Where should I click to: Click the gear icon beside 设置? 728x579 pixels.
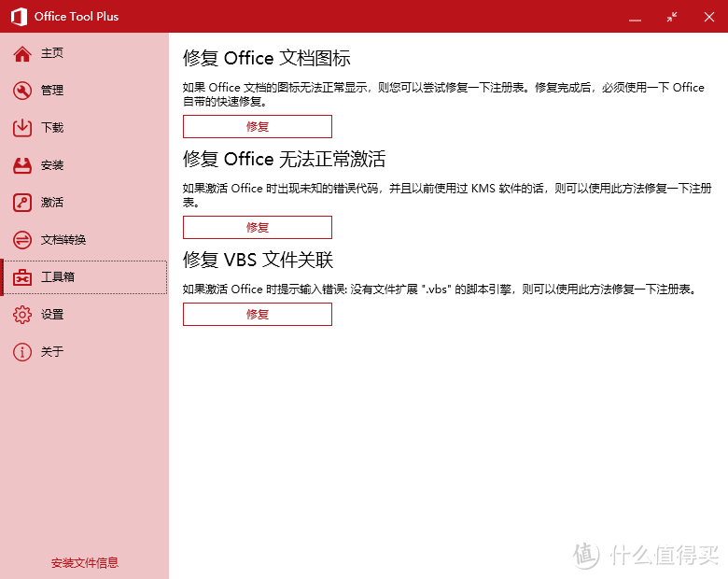click(22, 315)
